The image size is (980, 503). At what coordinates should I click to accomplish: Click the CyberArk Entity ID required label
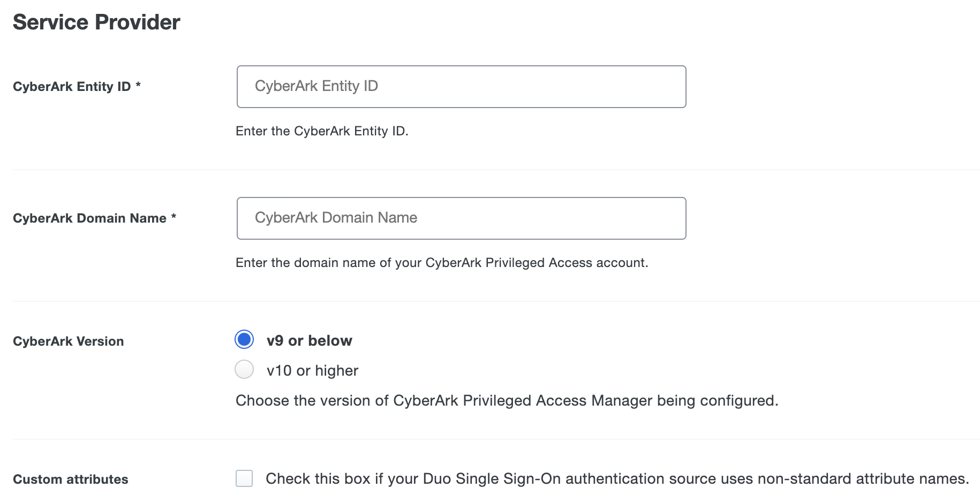(77, 86)
